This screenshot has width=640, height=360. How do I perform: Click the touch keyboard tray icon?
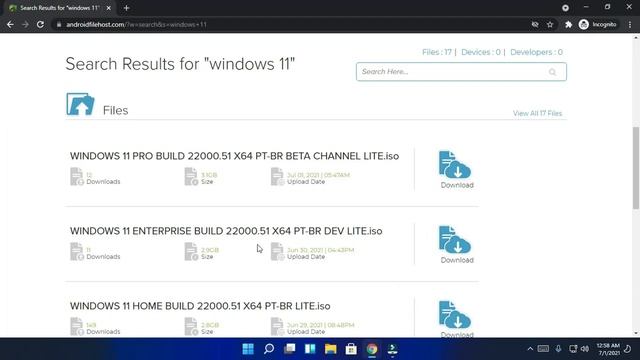click(543, 349)
